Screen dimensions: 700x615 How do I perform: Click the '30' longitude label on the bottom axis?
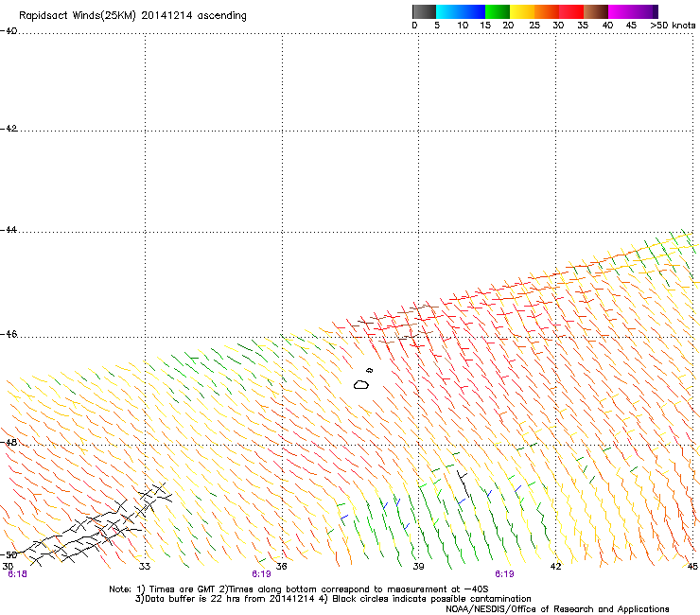(x=8, y=566)
